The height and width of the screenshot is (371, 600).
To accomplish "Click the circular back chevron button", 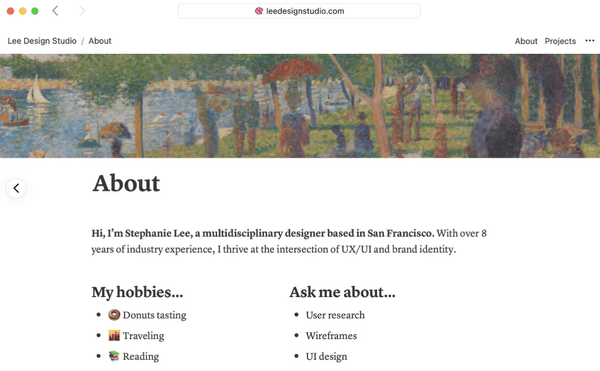I will (16, 188).
